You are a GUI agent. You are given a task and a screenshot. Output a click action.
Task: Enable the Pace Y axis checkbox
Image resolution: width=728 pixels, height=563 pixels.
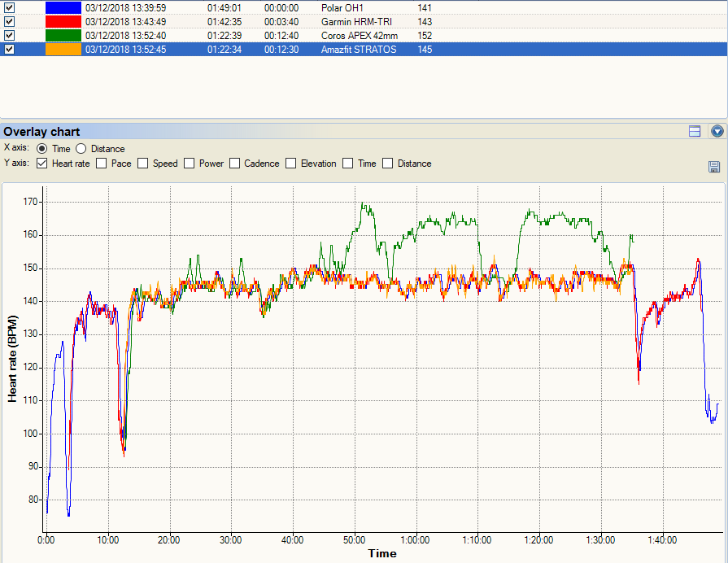(101, 164)
